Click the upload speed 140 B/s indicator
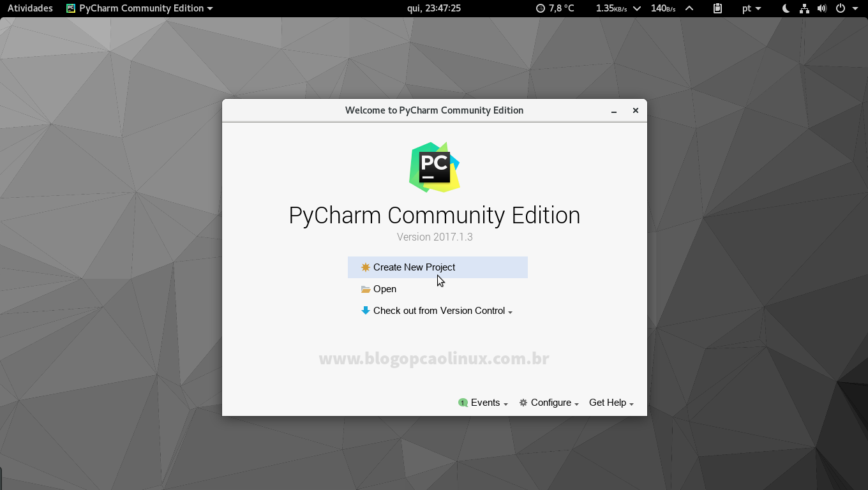 click(672, 8)
